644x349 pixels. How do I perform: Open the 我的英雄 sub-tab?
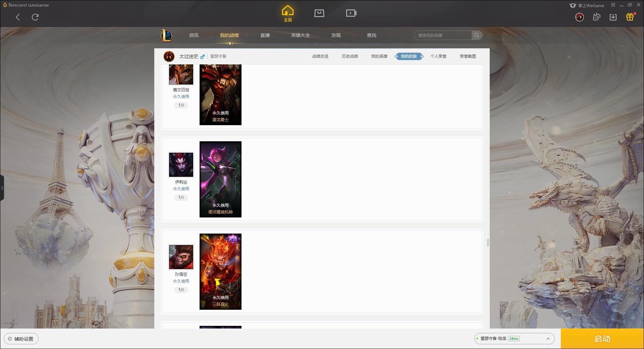(x=379, y=56)
